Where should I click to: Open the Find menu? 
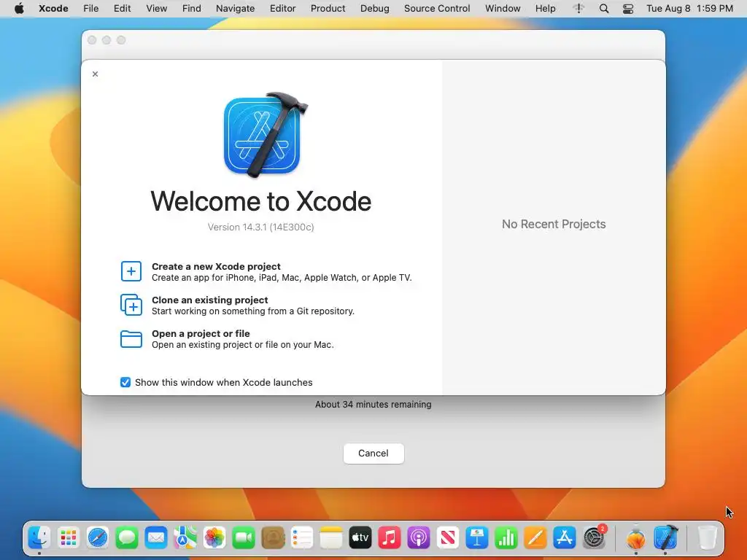(x=192, y=9)
